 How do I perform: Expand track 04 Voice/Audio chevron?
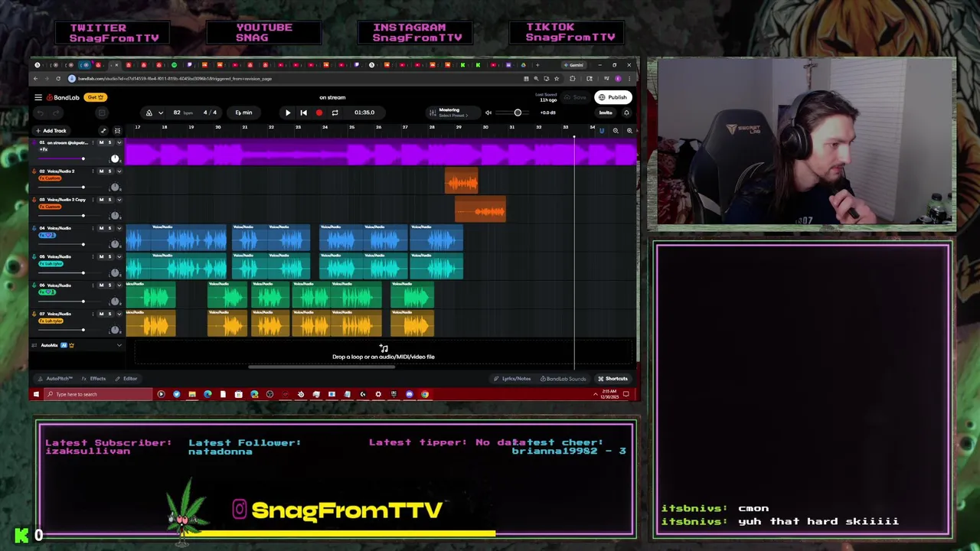119,228
